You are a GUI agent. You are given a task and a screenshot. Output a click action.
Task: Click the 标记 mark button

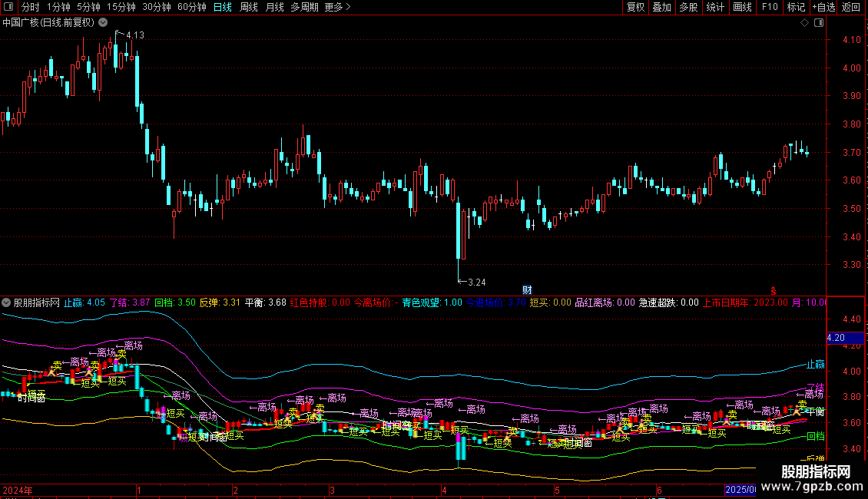[796, 7]
